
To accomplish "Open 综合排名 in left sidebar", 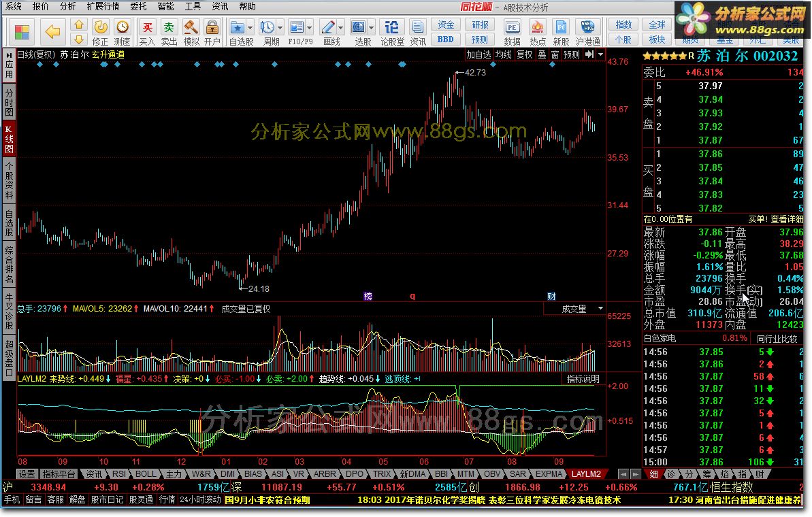I will tap(9, 265).
